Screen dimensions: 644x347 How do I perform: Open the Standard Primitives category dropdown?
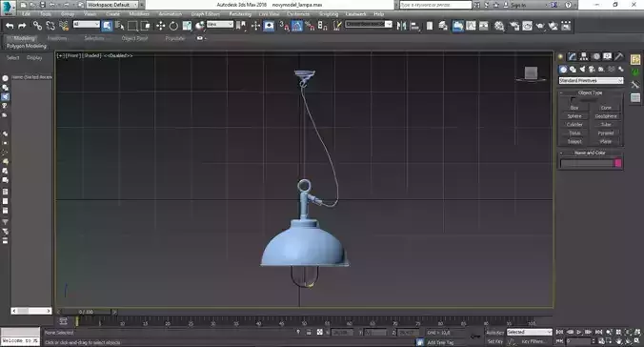point(591,81)
